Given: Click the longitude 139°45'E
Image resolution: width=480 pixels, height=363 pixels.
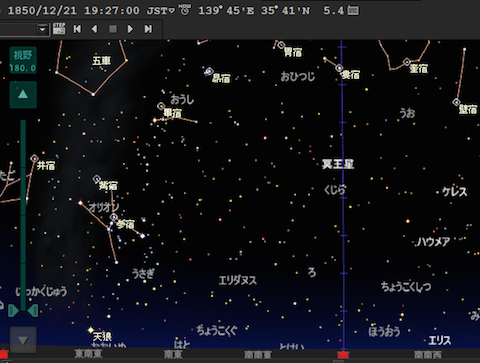Looking at the screenshot, I should [226, 10].
